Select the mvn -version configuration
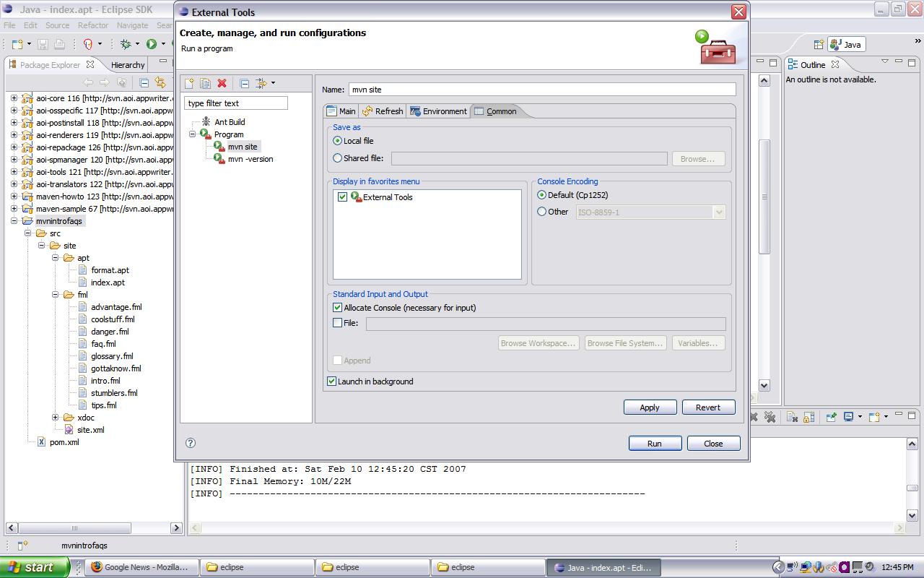Screen dimensions: 924x578 250,159
